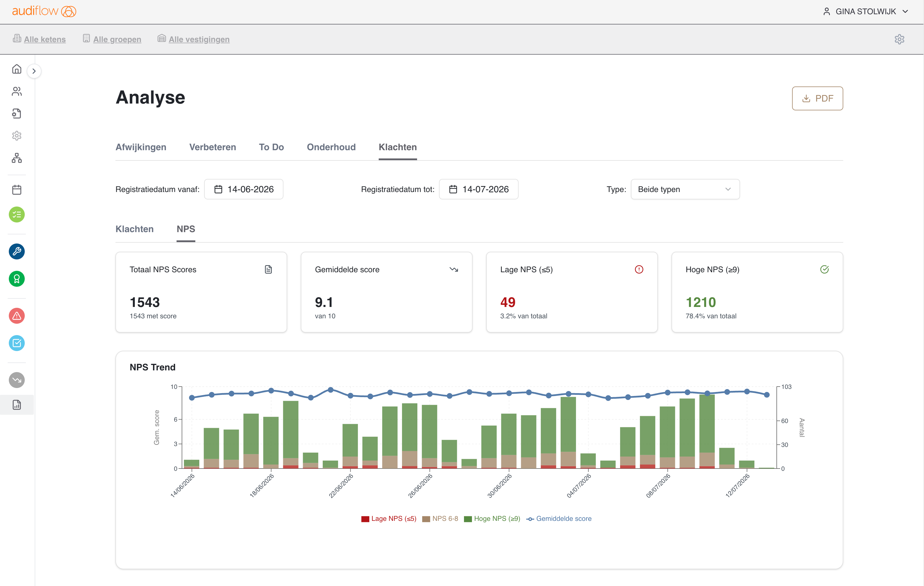Image resolution: width=924 pixels, height=586 pixels.
Task: Click the Alle ketens building icon
Action: click(x=17, y=38)
